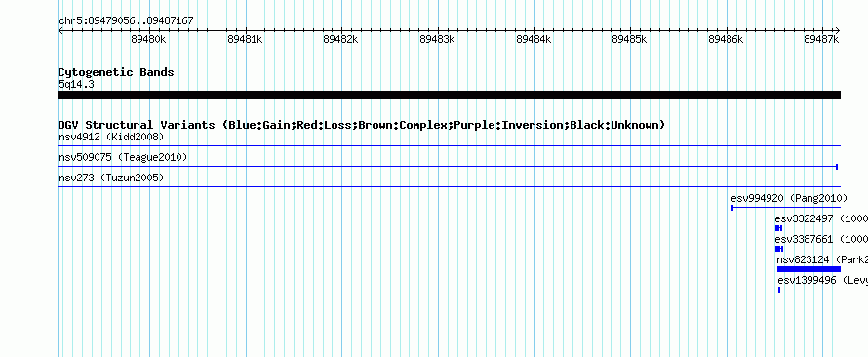Image resolution: width=868 pixels, height=357 pixels.
Task: Click the 89483k ruler tick label
Action: [437, 39]
